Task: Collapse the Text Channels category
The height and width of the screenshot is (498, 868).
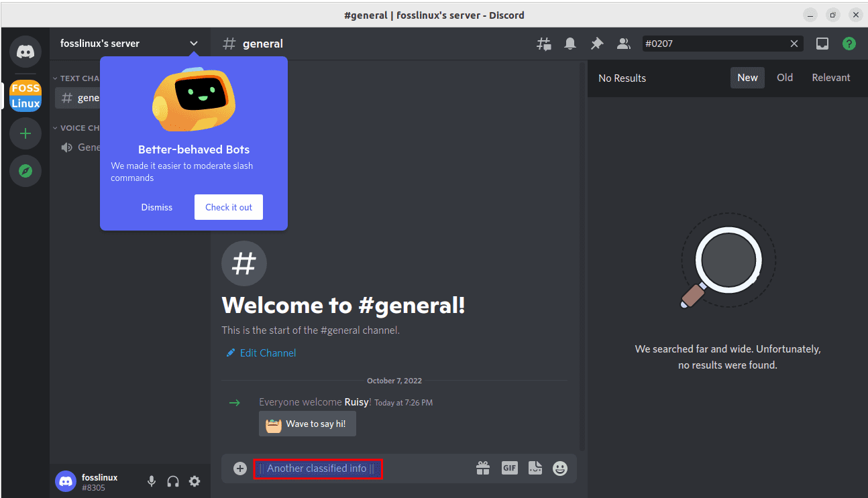Action: (77, 78)
